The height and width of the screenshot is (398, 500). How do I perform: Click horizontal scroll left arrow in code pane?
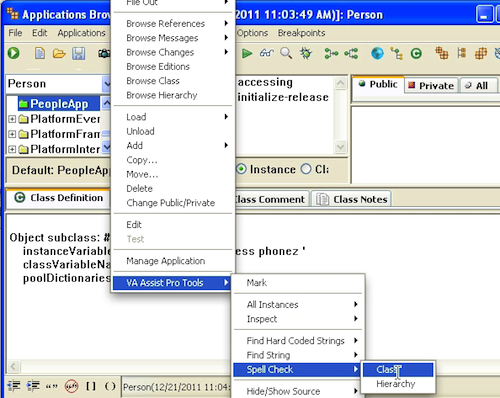pyautogui.click(x=13, y=367)
